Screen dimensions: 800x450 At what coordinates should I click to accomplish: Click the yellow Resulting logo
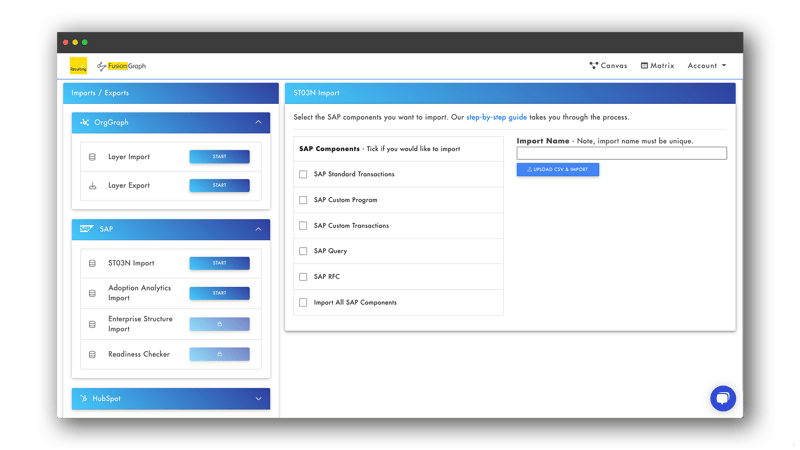coord(79,66)
